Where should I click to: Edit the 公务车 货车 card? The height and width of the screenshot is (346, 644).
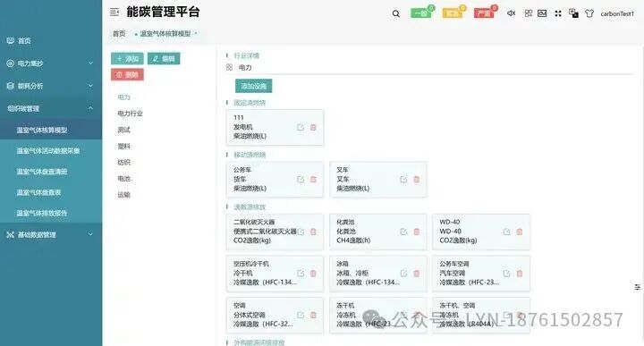[x=301, y=180]
